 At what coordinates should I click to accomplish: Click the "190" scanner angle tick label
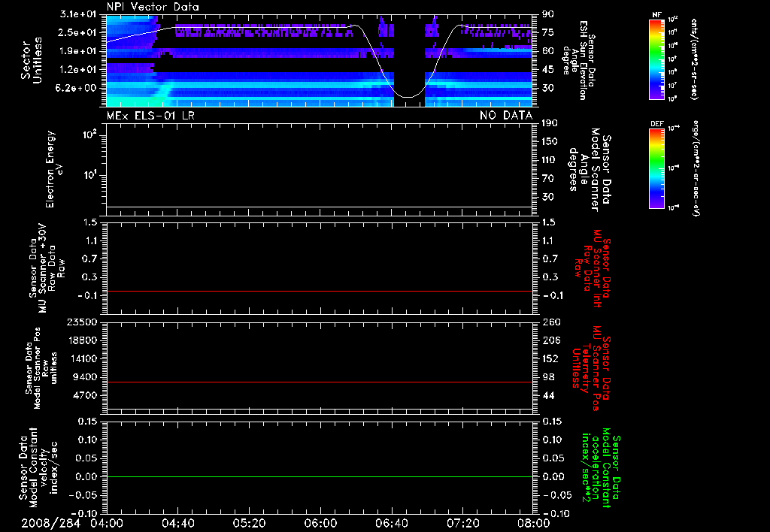click(550, 123)
